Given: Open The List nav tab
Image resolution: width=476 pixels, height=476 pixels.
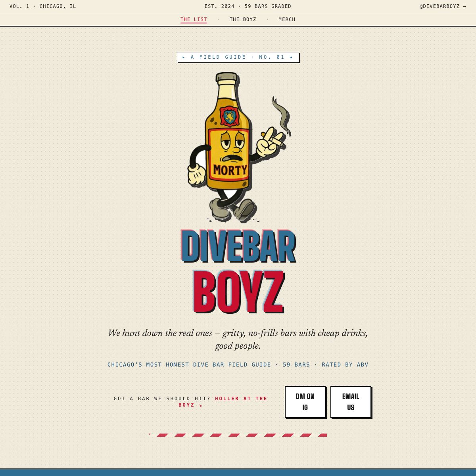Looking at the screenshot, I should click(194, 19).
